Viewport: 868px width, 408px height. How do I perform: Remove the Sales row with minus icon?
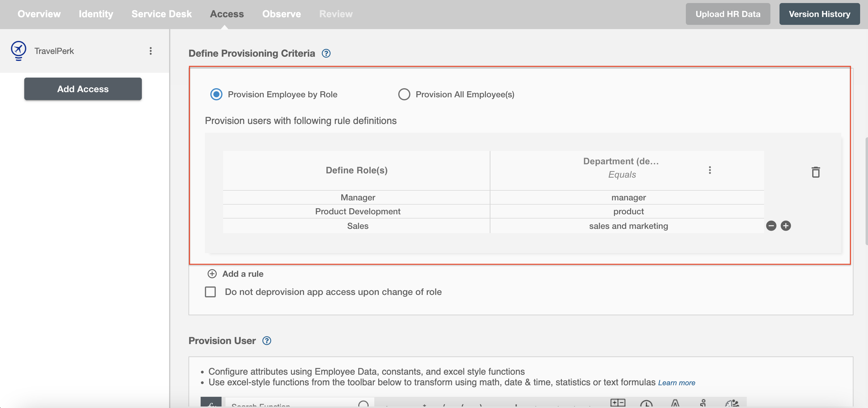[x=771, y=226]
